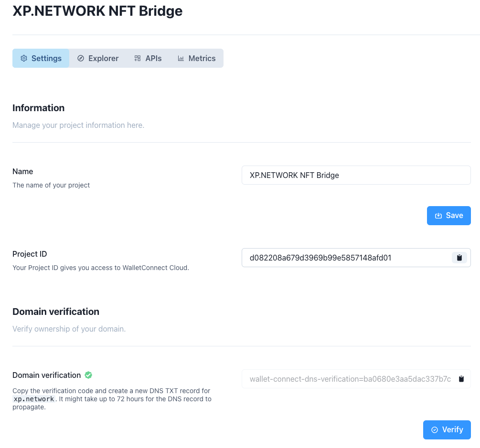
Task: Click the Save button
Action: (x=449, y=216)
